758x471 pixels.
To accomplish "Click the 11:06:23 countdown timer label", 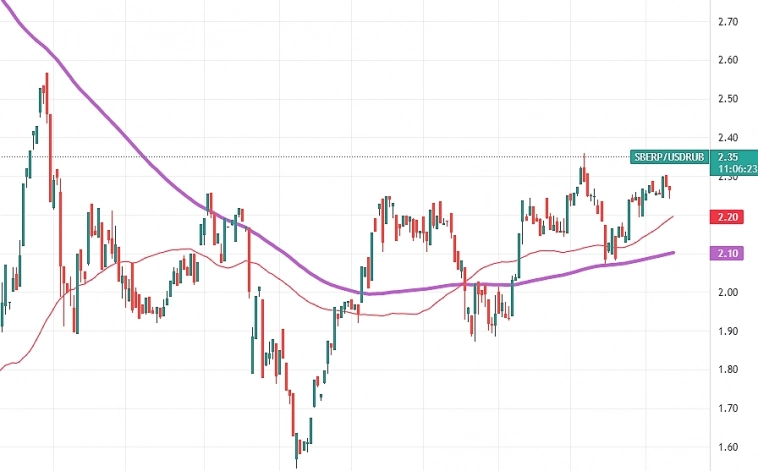I will pyautogui.click(x=736, y=169).
